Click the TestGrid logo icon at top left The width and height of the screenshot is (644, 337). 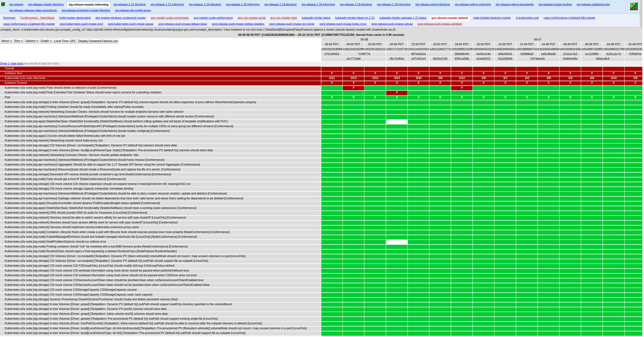3,4
